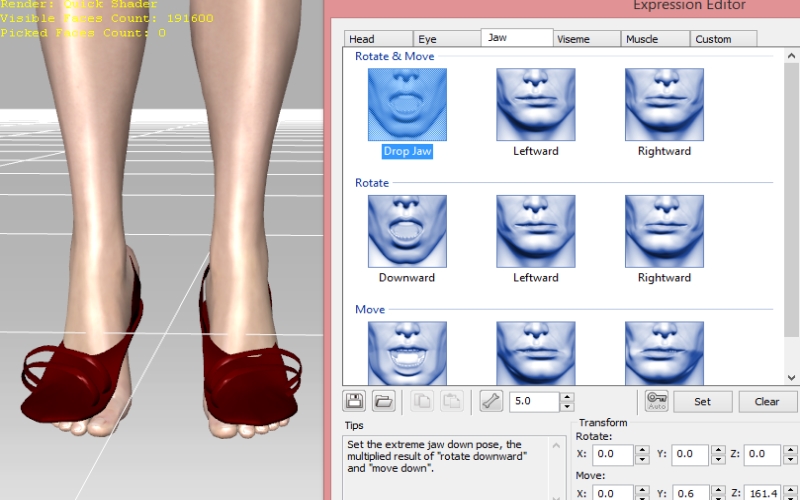Click the bone icon beside the 5.0 field
This screenshot has width=800, height=500.
tap(490, 401)
